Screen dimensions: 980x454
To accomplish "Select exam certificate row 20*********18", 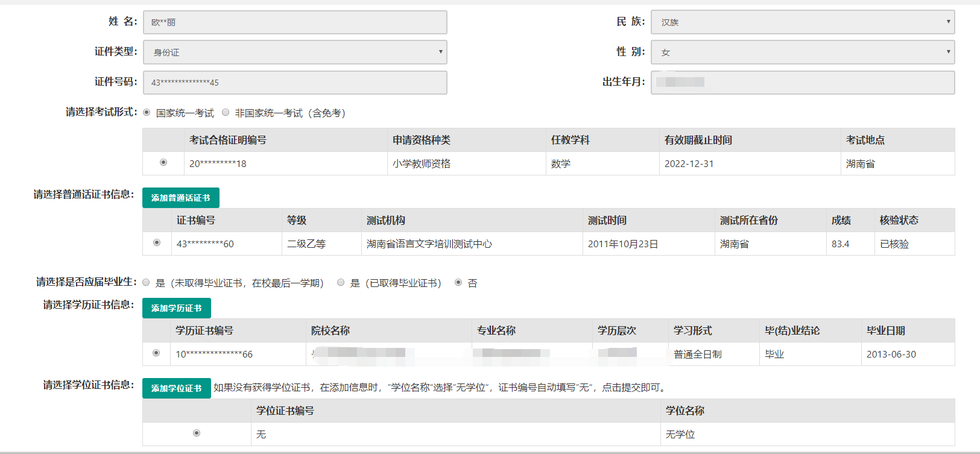I will (163, 163).
